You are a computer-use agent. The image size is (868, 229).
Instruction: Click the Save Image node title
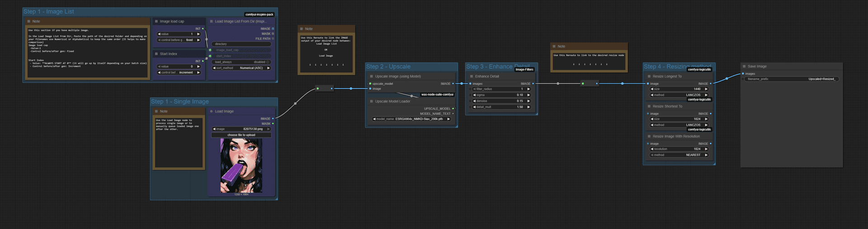pos(757,66)
